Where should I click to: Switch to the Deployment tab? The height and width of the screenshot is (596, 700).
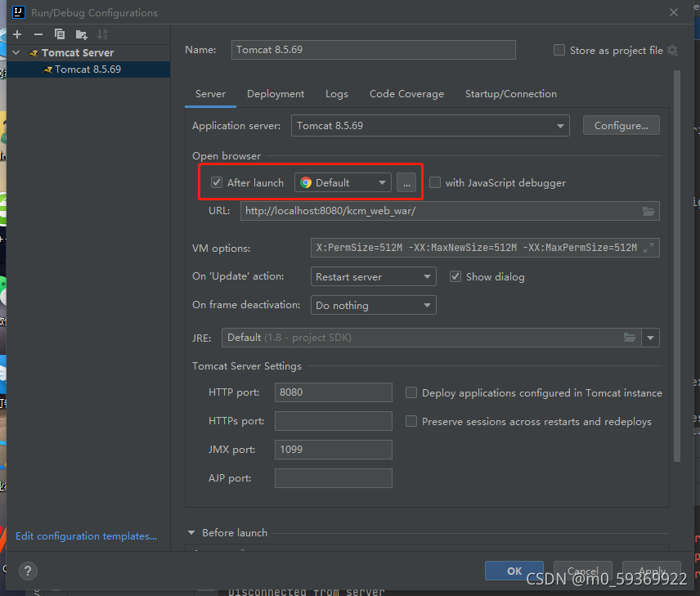(276, 94)
